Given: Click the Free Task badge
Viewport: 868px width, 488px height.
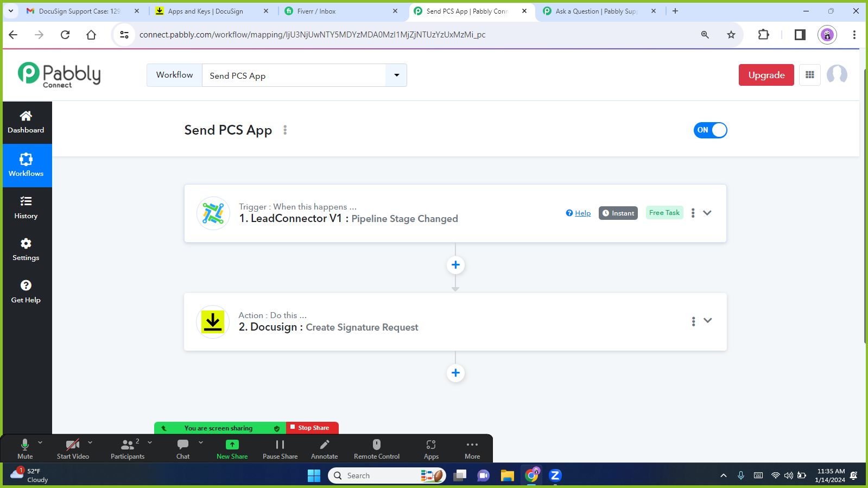Looking at the screenshot, I should [x=664, y=213].
